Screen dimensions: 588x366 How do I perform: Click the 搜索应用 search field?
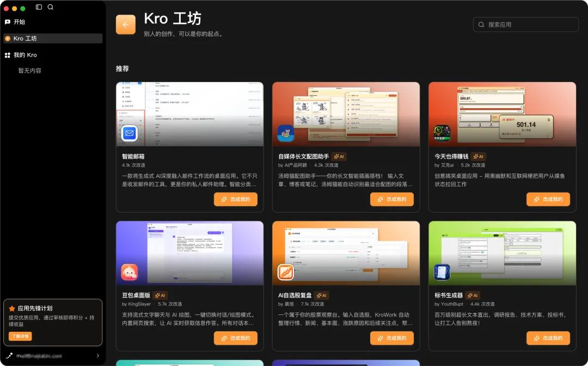coord(526,24)
